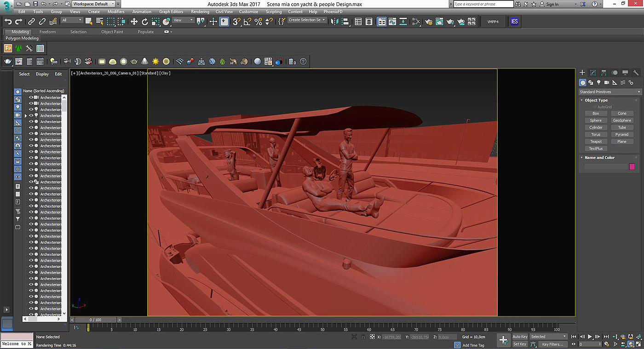Screen dimensions: 644x349
Task: Click the Teapot primitive button
Action: 596,142
